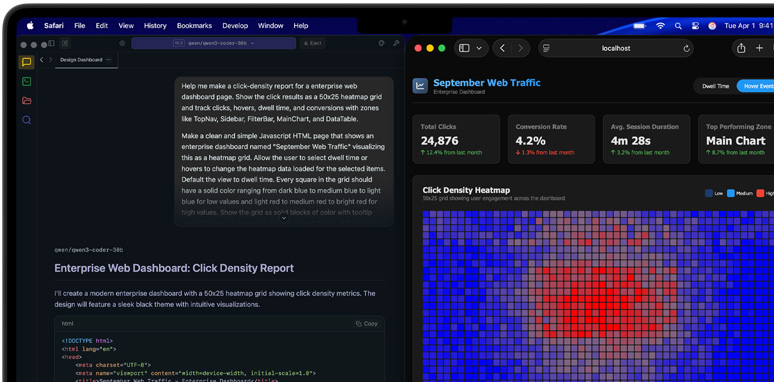Select the Top Performing Zone card

(x=736, y=139)
